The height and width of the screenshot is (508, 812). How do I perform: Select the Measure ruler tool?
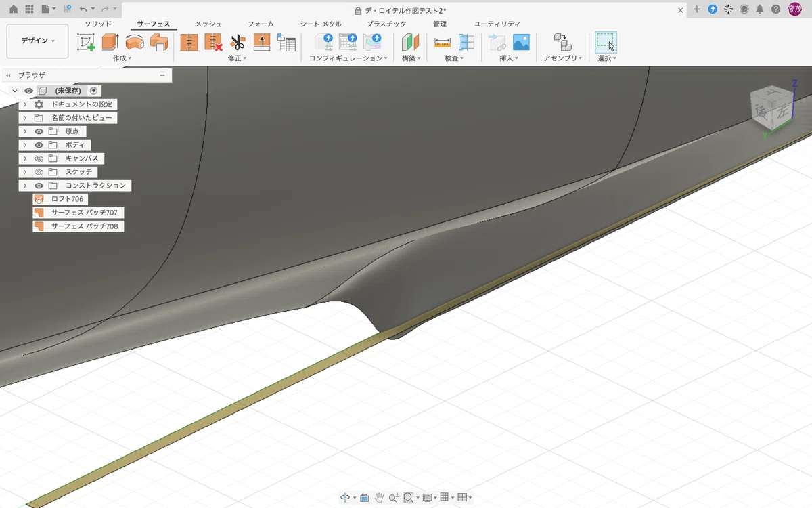point(443,43)
